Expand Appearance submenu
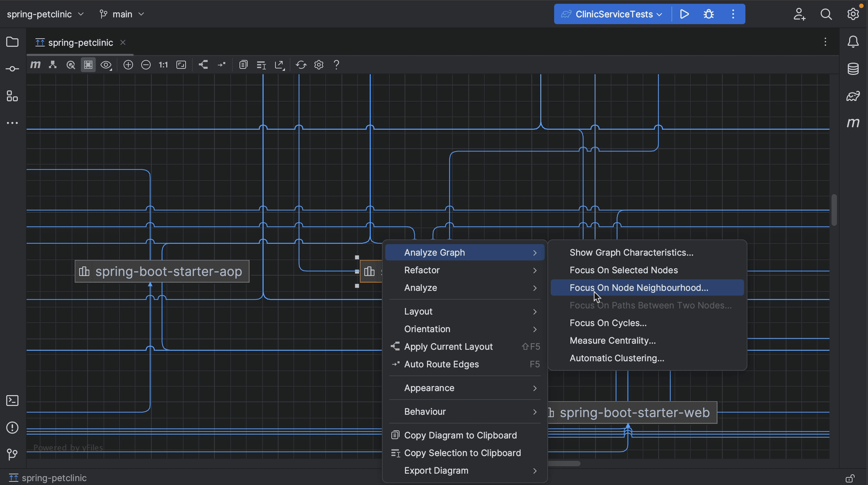 tap(465, 388)
